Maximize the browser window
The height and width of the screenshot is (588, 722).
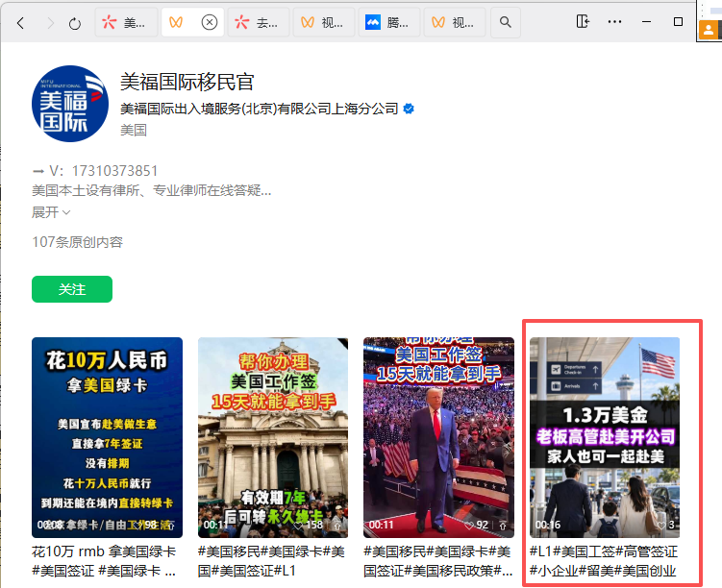(x=678, y=22)
